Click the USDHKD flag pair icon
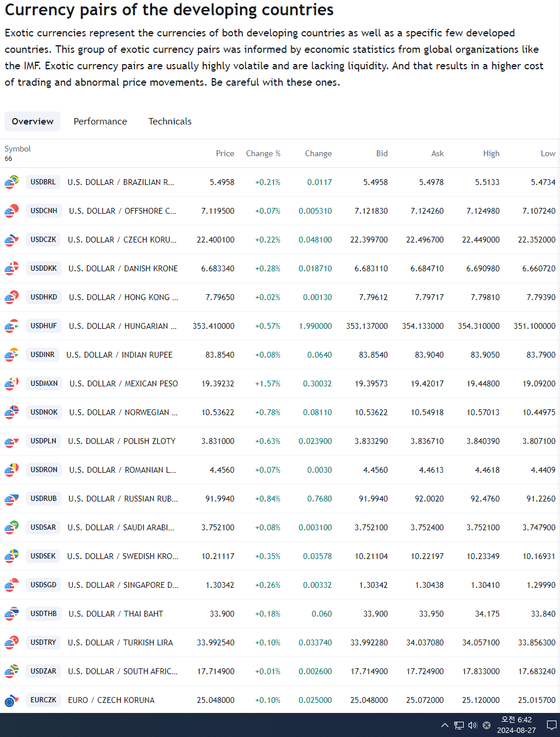This screenshot has height=737, width=560. tap(12, 297)
